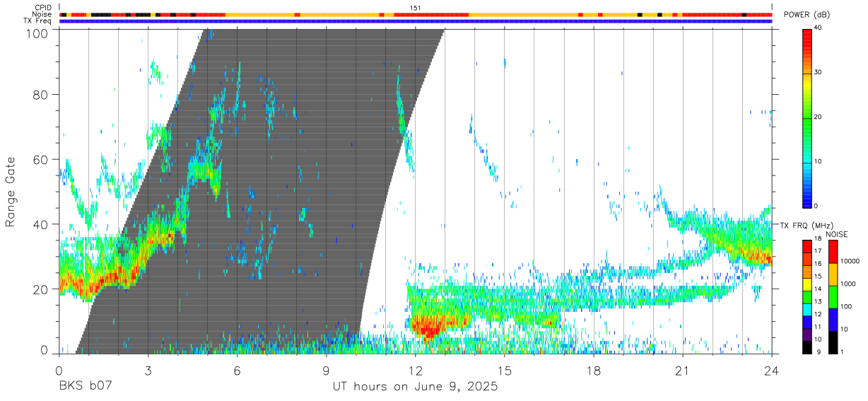Click x-axis tick label '15'

[x=505, y=371]
